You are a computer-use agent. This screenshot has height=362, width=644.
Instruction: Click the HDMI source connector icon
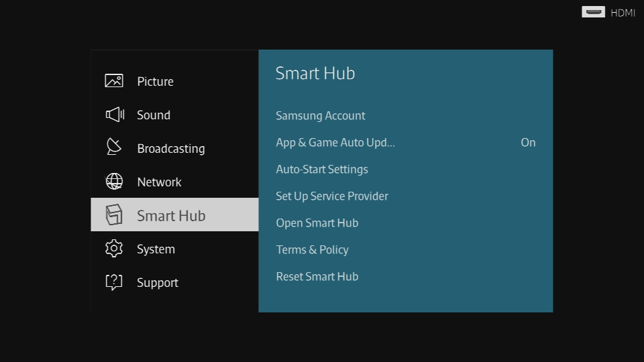click(594, 12)
